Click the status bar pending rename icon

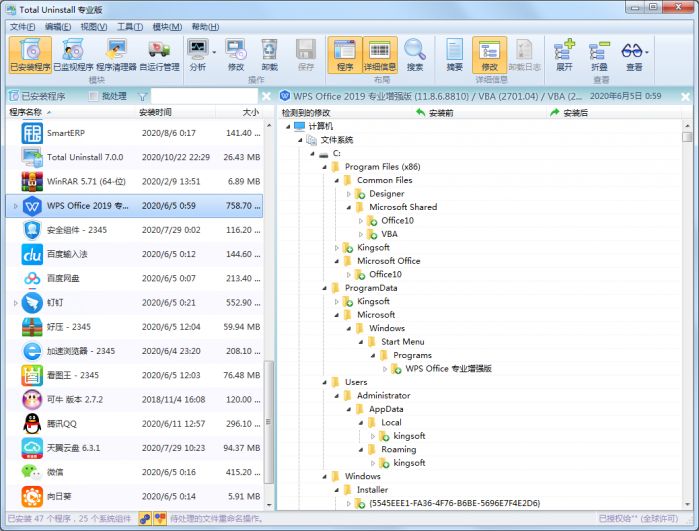coord(160,519)
